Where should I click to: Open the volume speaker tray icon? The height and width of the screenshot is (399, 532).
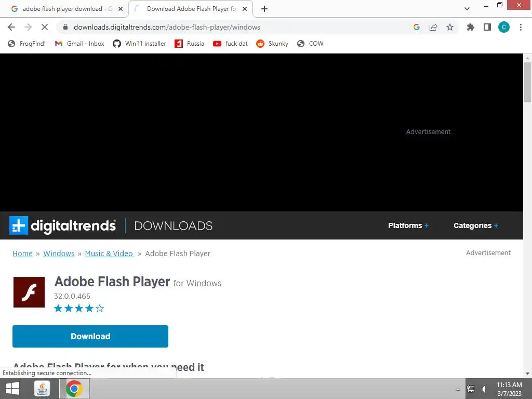point(484,389)
